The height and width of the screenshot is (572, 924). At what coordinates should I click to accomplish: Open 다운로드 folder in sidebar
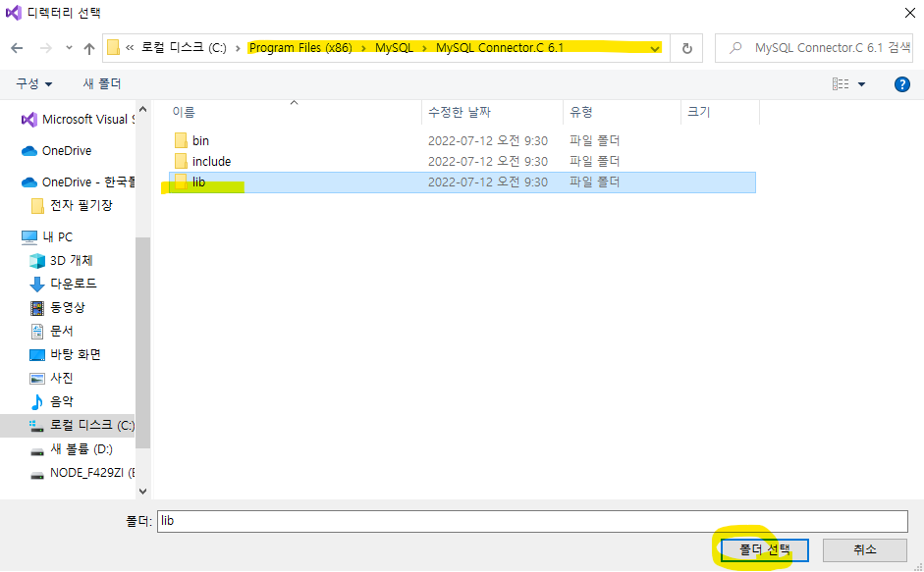point(63,284)
